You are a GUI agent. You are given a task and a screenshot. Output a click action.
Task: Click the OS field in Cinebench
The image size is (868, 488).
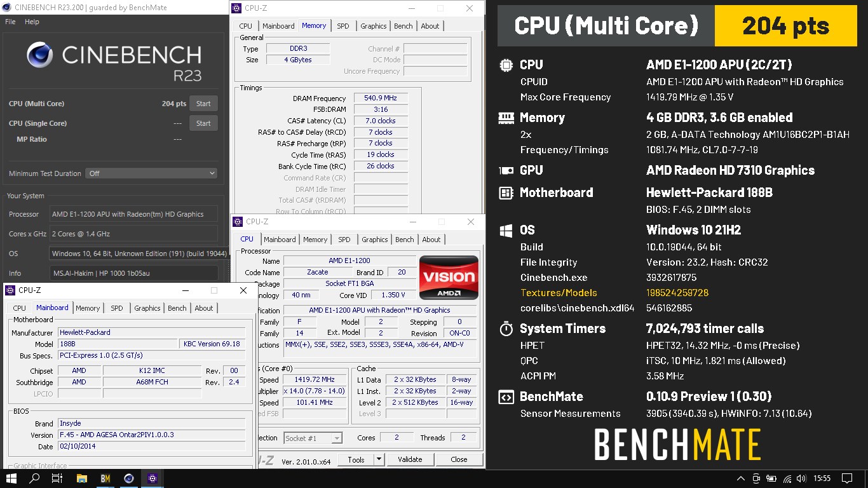[139, 254]
